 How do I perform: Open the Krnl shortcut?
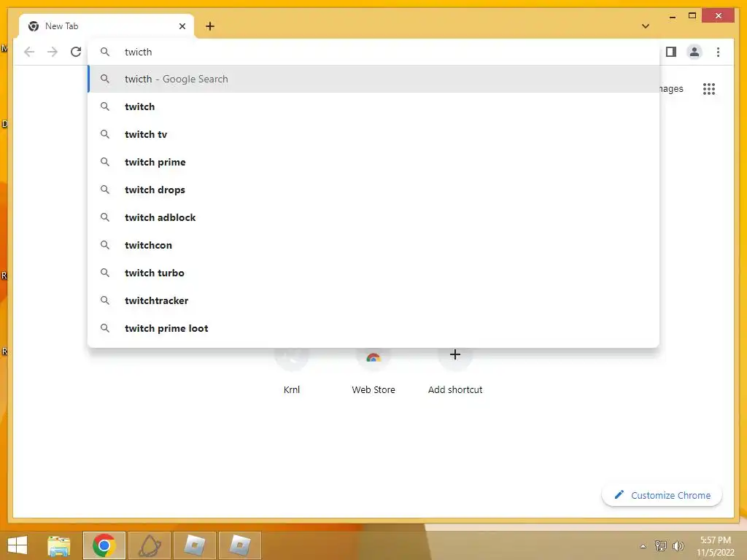(x=292, y=371)
